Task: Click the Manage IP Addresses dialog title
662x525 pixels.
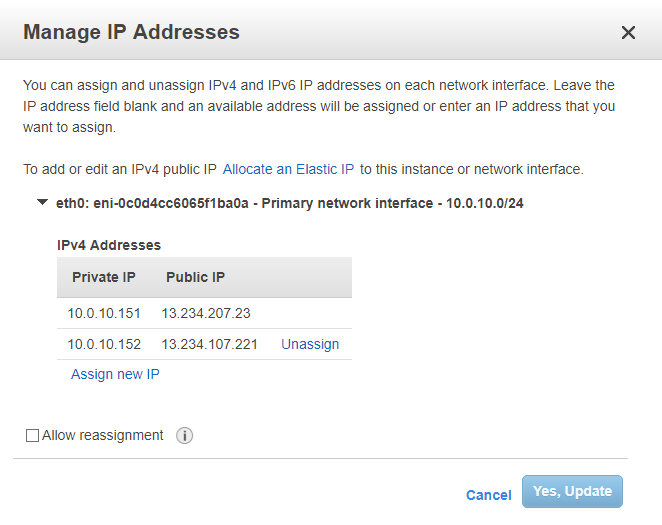Action: tap(131, 32)
